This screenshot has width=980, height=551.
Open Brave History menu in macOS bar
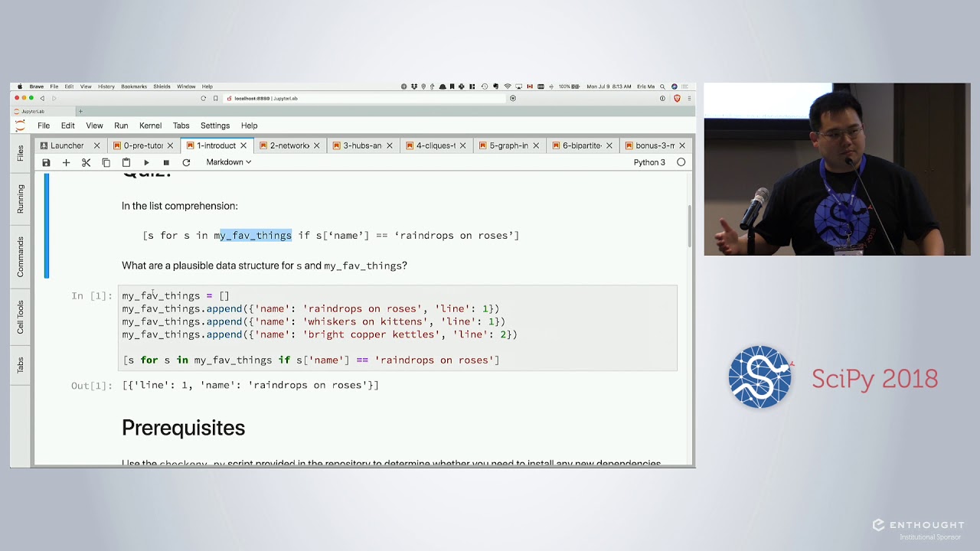tap(106, 86)
